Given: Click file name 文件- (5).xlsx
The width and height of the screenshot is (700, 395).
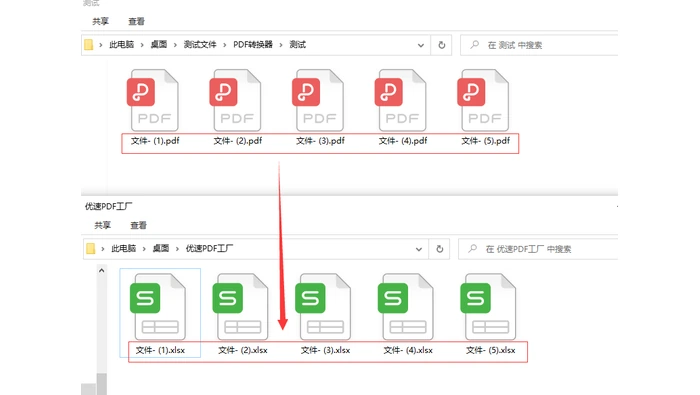Looking at the screenshot, I should pos(491,350).
